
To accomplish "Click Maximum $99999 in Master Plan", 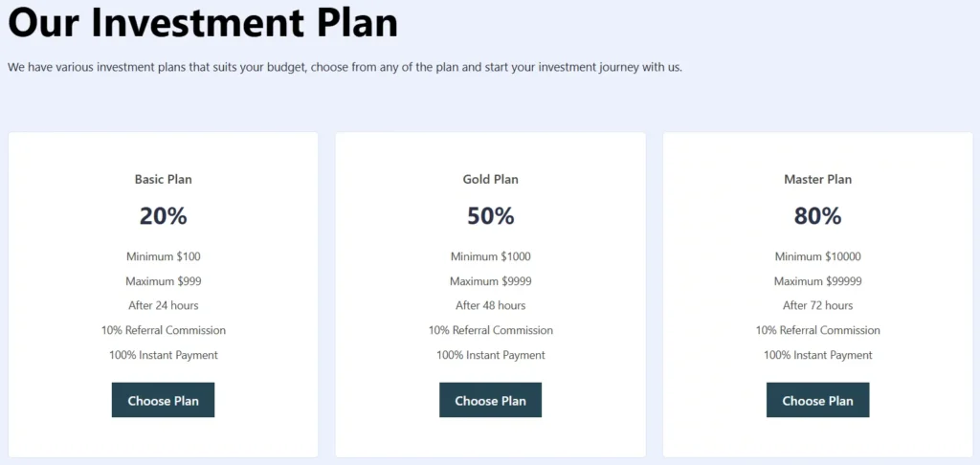I will tap(817, 281).
